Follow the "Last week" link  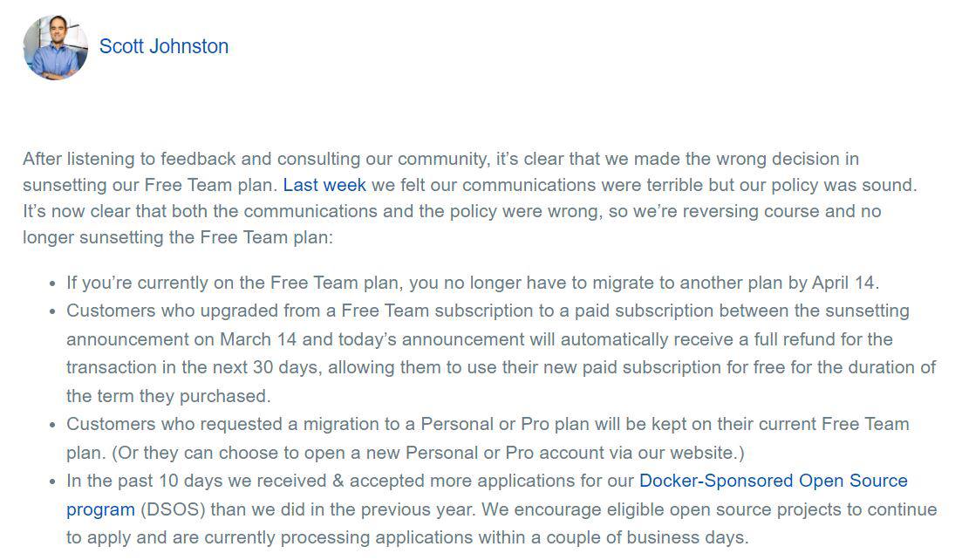[324, 185]
